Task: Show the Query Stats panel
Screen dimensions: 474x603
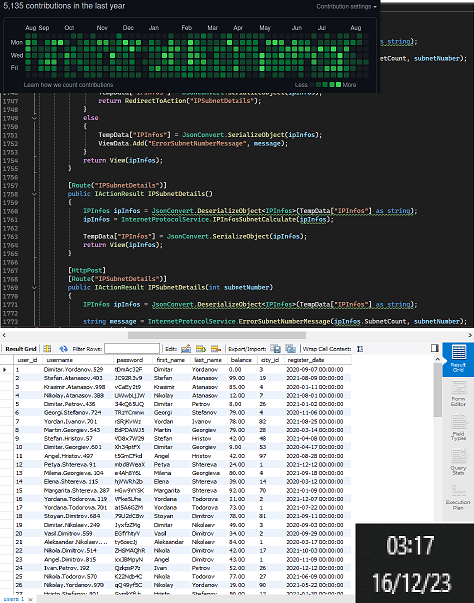Action: point(458,461)
